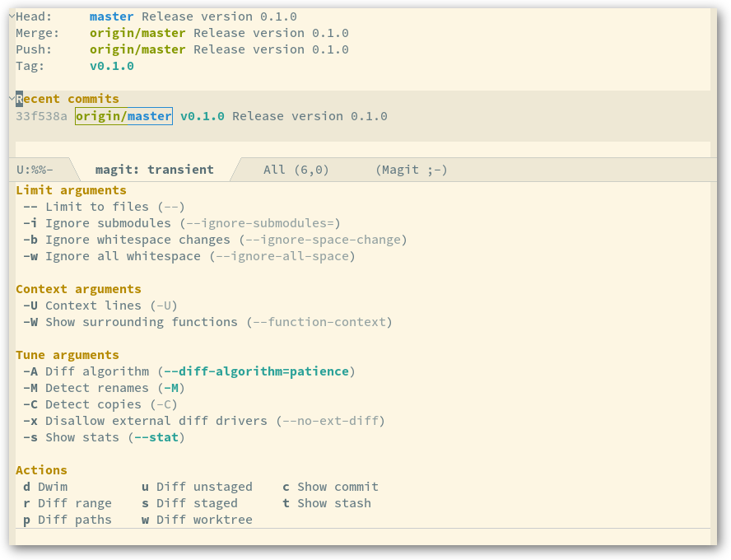The image size is (731, 560).
Task: Choose Diff staged action
Action: (189, 503)
